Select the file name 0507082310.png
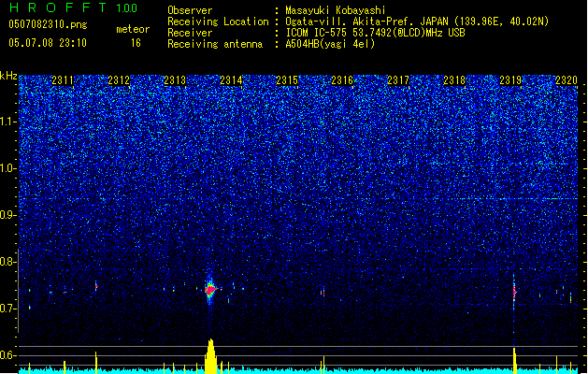 point(48,24)
